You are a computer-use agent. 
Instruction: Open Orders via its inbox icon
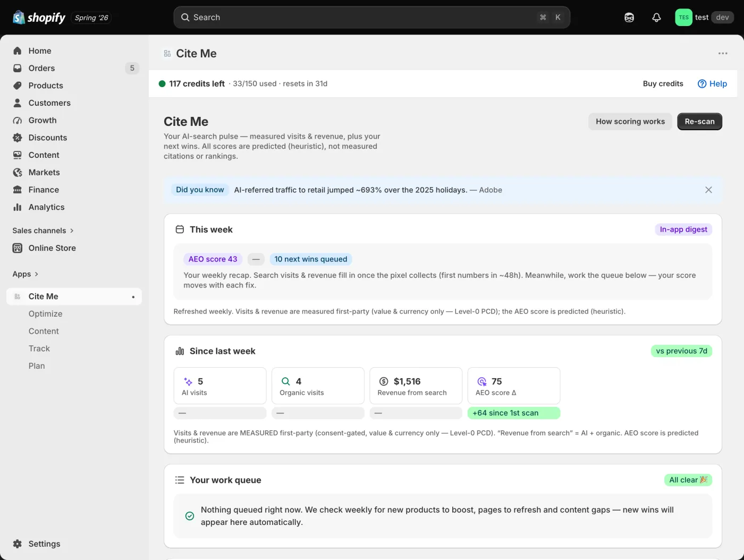click(18, 68)
